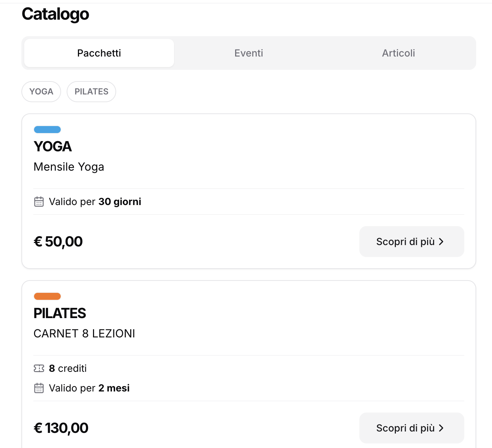492x448 pixels.
Task: Select the Articoli tab
Action: (x=398, y=53)
